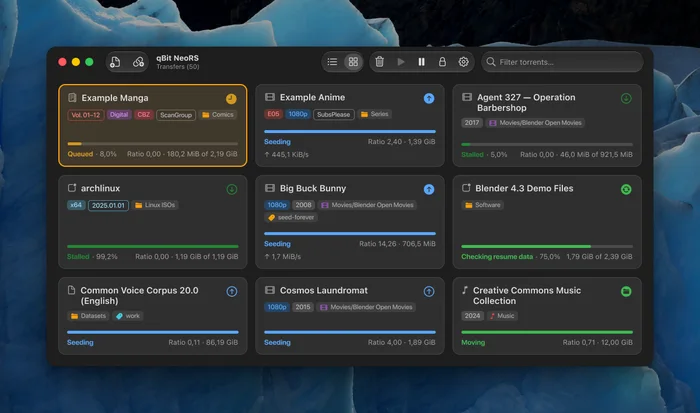Click the add torrent link icon
The height and width of the screenshot is (413, 700).
138,62
